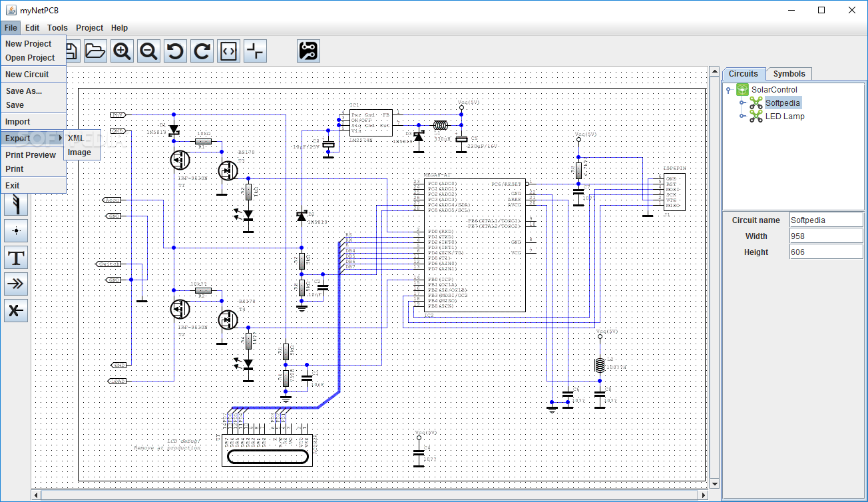Select the LED Lamp circuit in tree
Screen dimensions: 868x502
(x=785, y=117)
